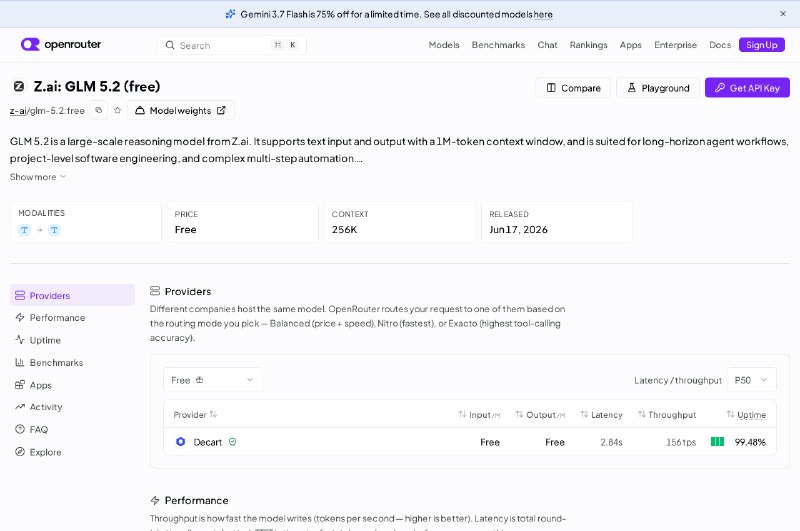Screen dimensions: 800x531
Task: Click the Z.ai model logo icon
Action: 19,86
